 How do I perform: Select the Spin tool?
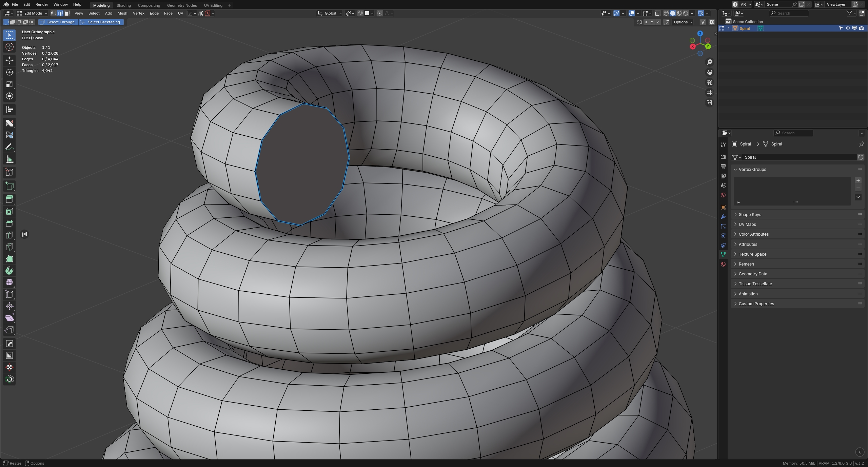pos(9,271)
